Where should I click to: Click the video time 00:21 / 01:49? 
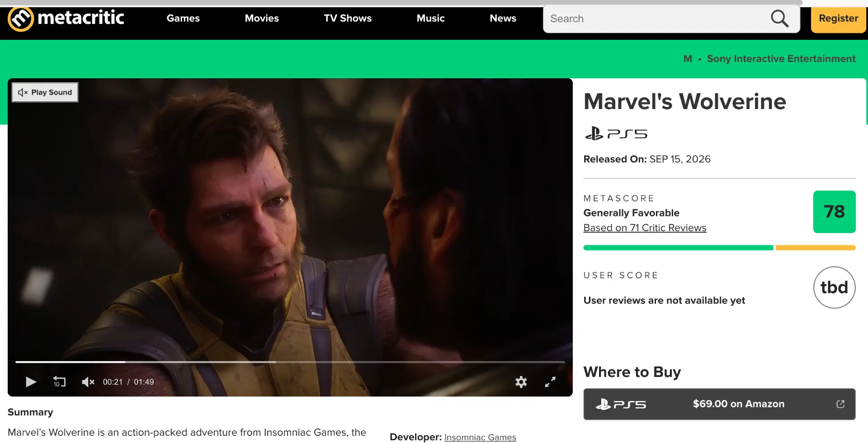(x=128, y=382)
